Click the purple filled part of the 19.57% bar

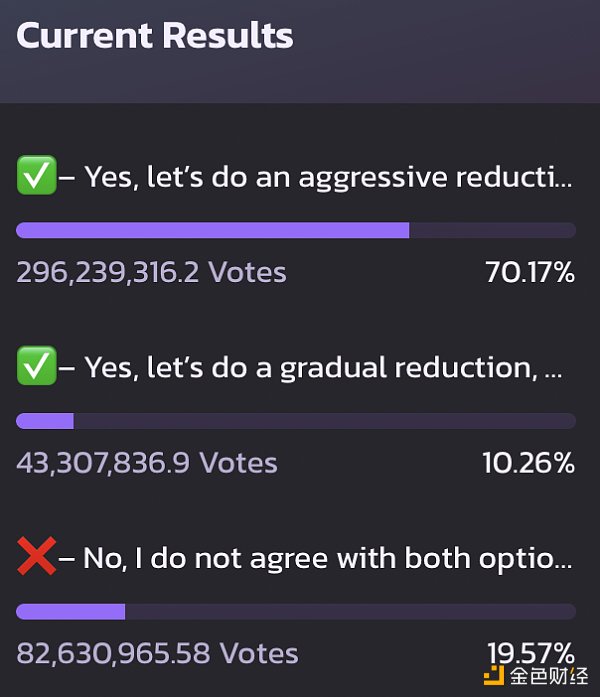tap(70, 611)
